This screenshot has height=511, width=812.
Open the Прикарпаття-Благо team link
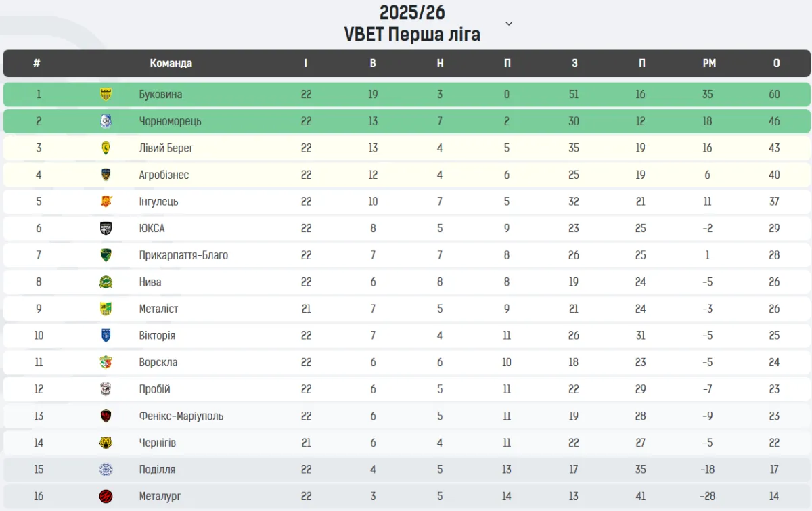[x=183, y=255]
